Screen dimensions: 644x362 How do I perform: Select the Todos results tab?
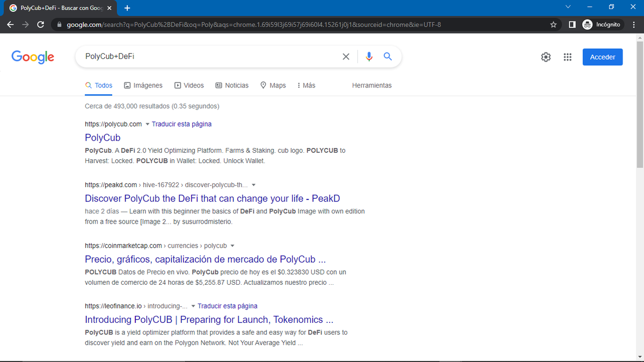pos(99,85)
